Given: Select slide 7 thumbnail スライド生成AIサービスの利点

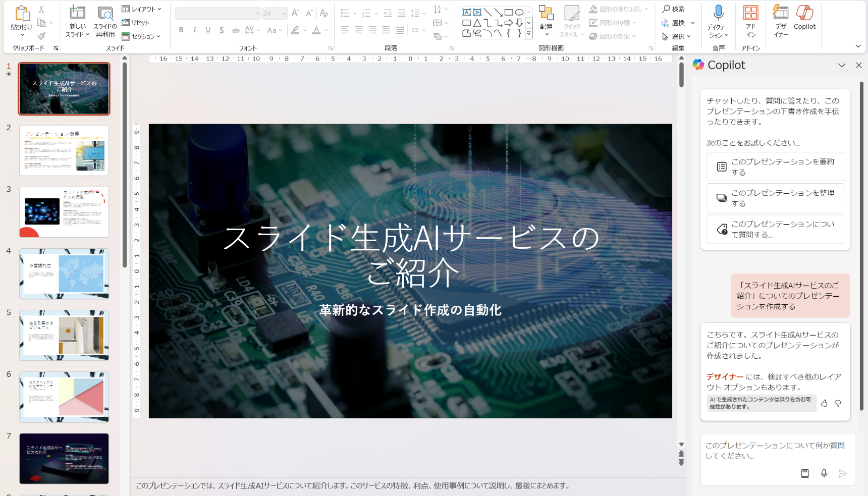Looking at the screenshot, I should pyautogui.click(x=64, y=459).
